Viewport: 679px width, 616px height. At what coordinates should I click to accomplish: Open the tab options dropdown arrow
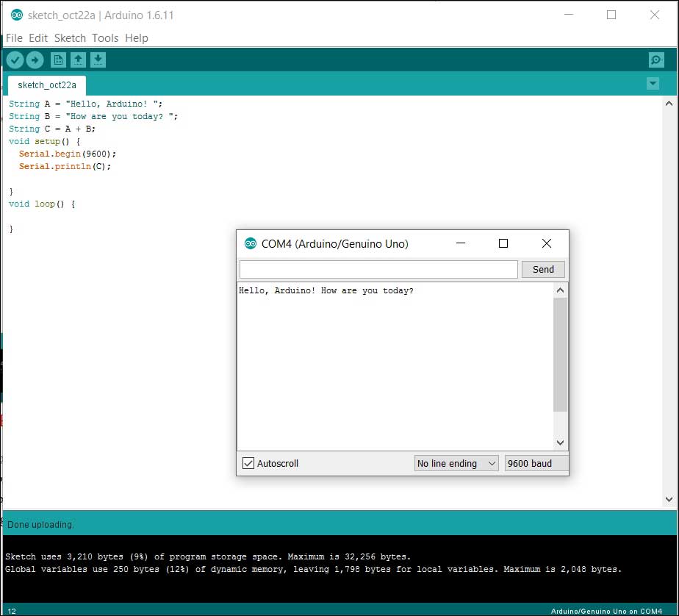pyautogui.click(x=653, y=84)
